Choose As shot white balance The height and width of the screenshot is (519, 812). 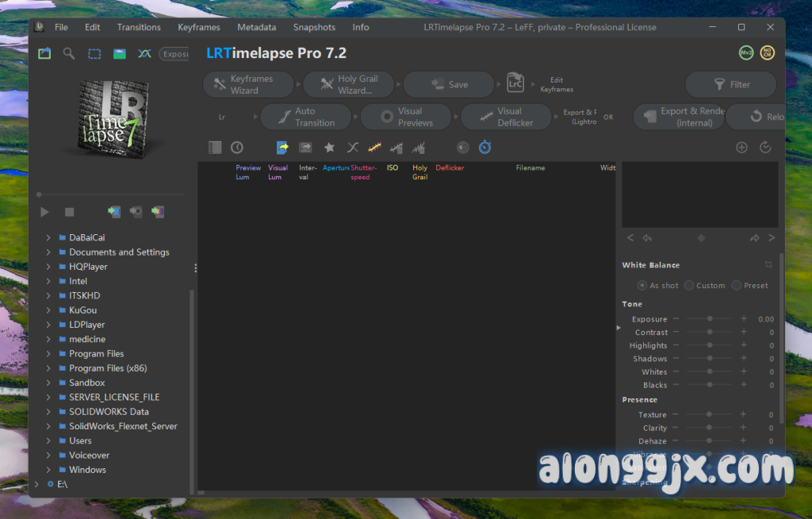coord(642,286)
